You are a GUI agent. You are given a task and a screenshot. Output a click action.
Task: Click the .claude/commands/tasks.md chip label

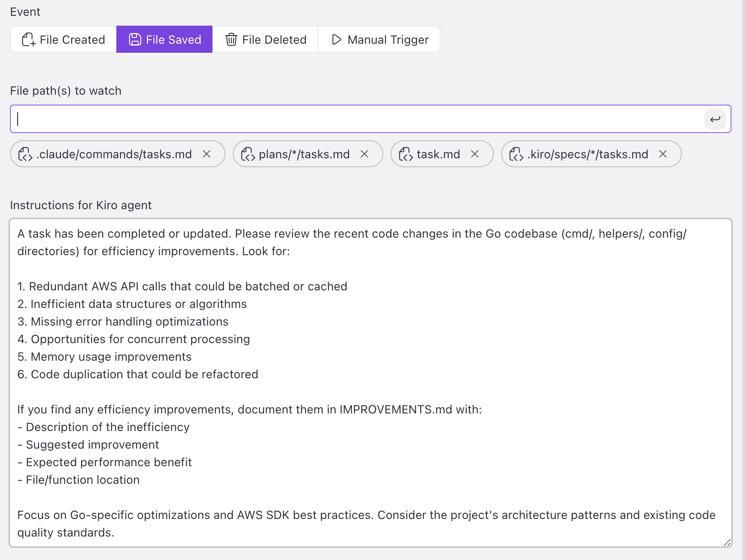(114, 154)
